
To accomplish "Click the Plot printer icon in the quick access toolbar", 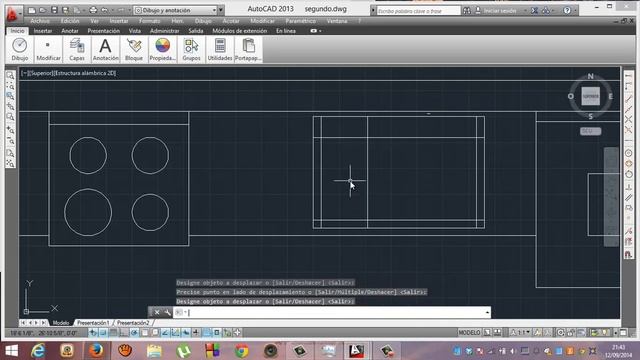I will 93,10.
